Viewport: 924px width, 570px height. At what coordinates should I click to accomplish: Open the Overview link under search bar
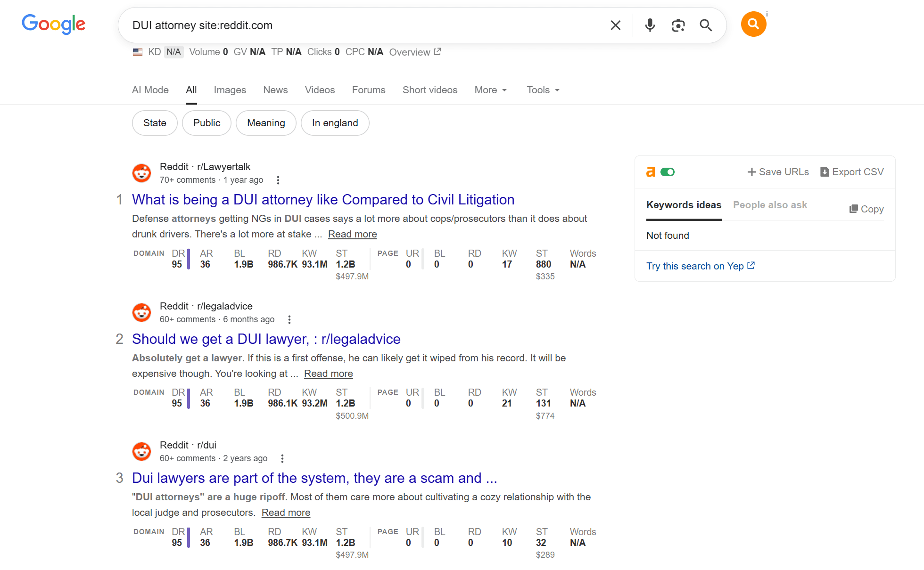pos(415,52)
